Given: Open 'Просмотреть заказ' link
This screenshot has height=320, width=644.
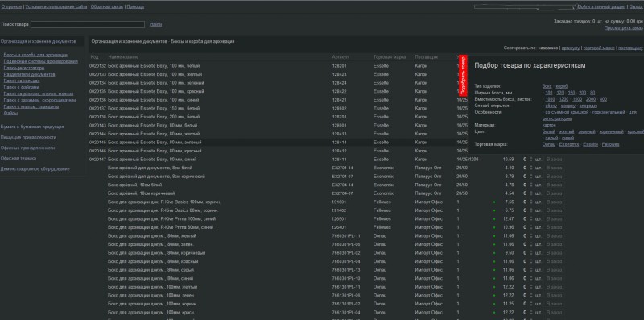Looking at the screenshot, I should click(623, 28).
